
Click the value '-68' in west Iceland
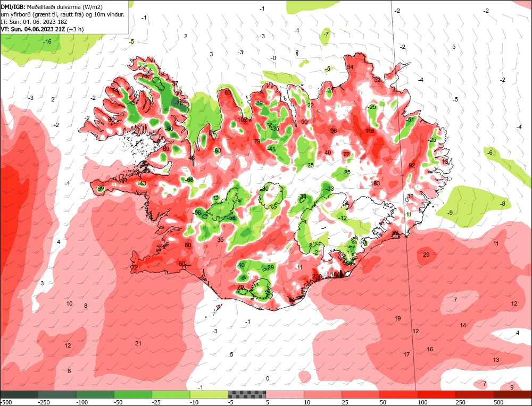(189, 180)
